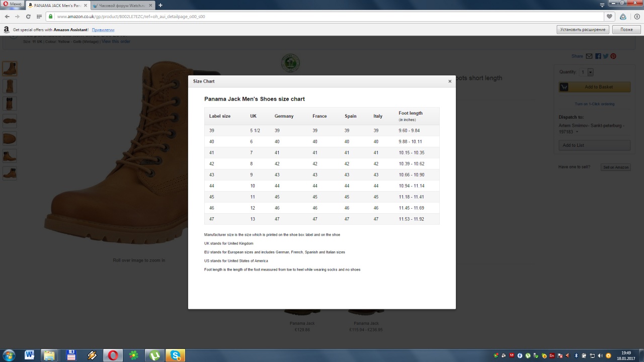Open the tab list menu icon
This screenshot has height=362, width=644.
[x=602, y=5]
